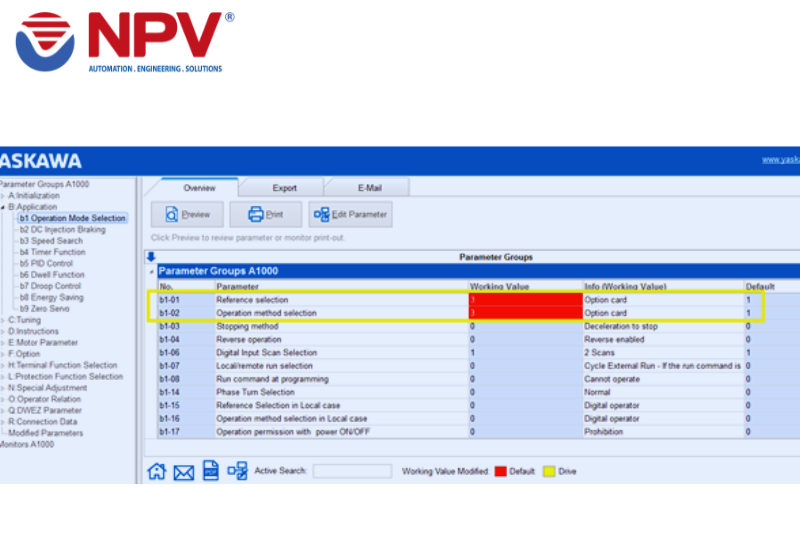This screenshot has height=533, width=800.
Task: Click the envelope mail icon at bottom
Action: click(183, 472)
